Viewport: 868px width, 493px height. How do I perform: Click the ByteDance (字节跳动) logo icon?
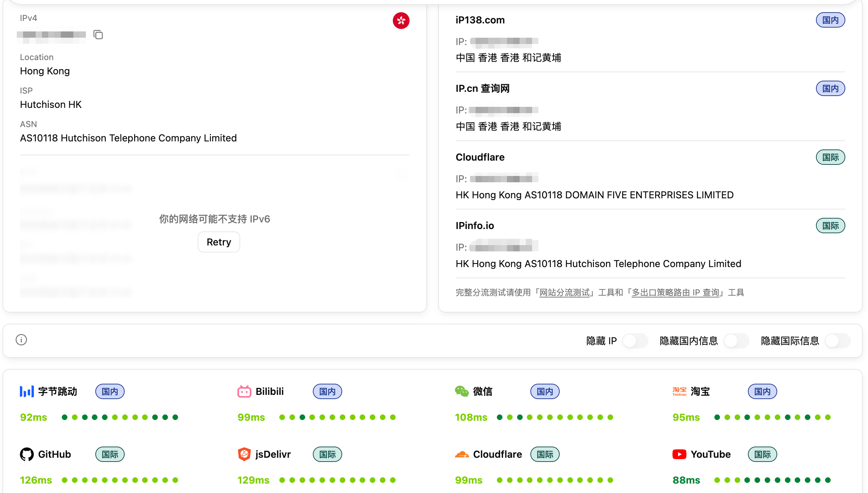tap(27, 391)
